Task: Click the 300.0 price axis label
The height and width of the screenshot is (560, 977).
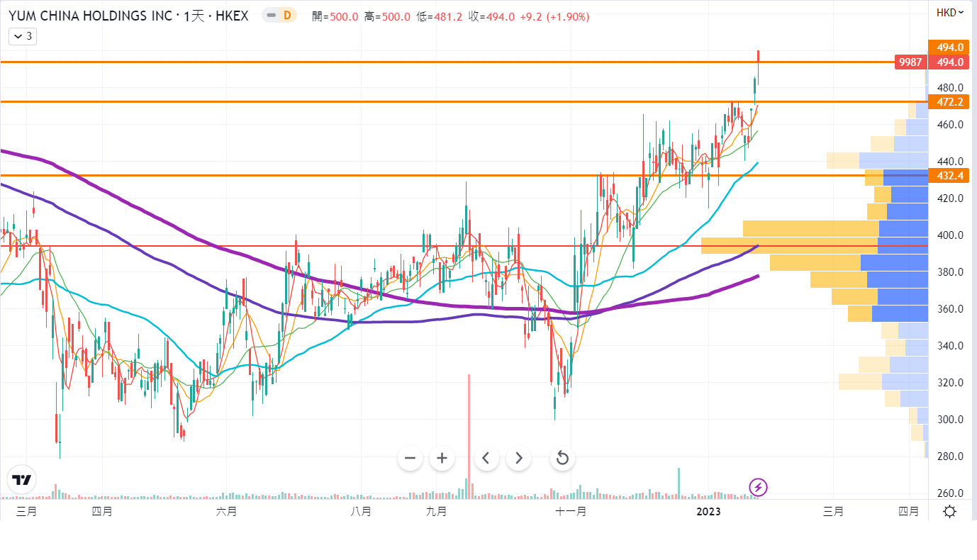Action: (x=950, y=420)
